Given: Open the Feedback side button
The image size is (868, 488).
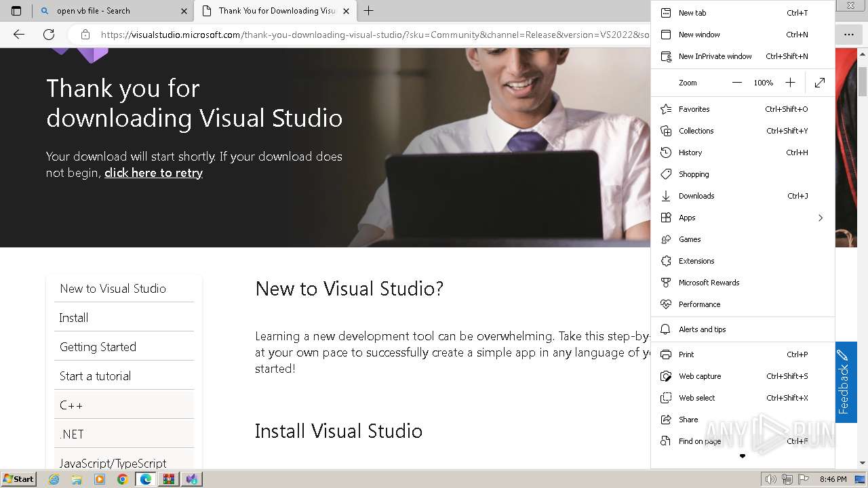Looking at the screenshot, I should [x=846, y=382].
